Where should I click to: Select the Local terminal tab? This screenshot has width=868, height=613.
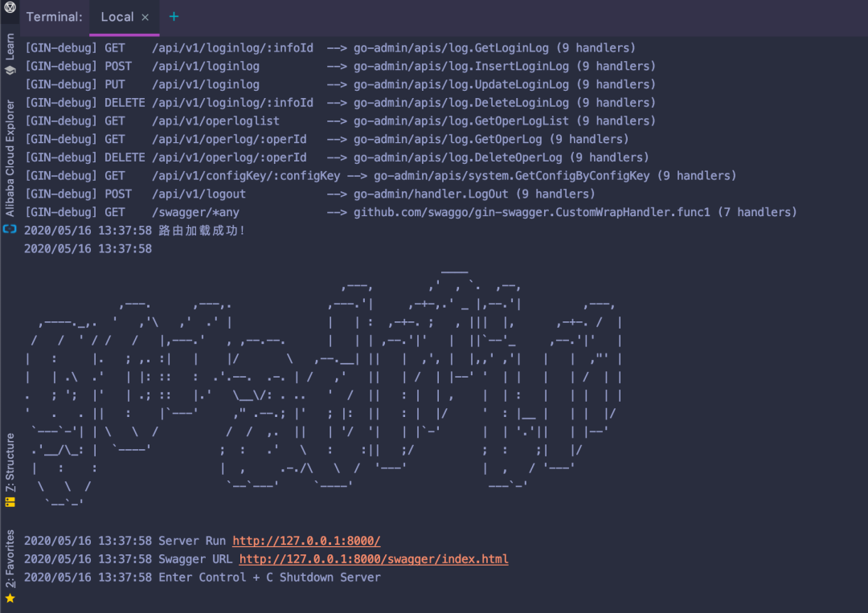(117, 18)
